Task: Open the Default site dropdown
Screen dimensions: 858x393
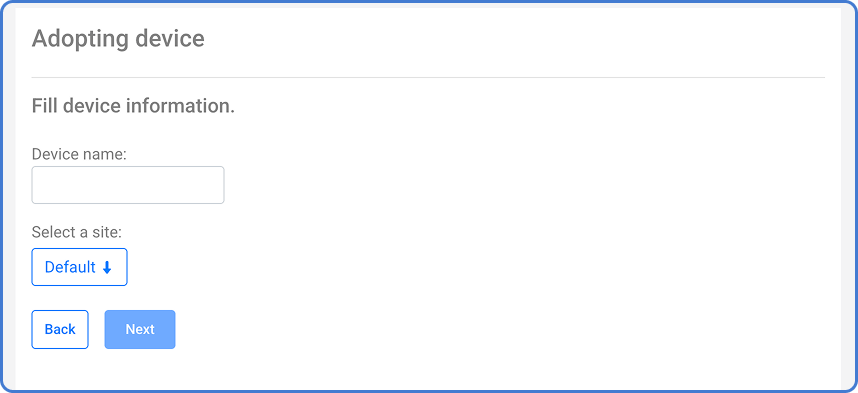Action: click(x=79, y=267)
